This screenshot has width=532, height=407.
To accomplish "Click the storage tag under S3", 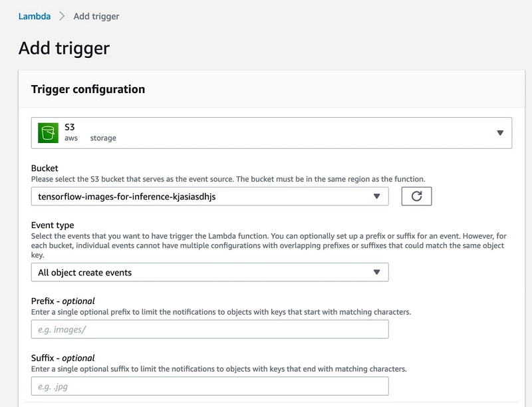I will pyautogui.click(x=103, y=138).
